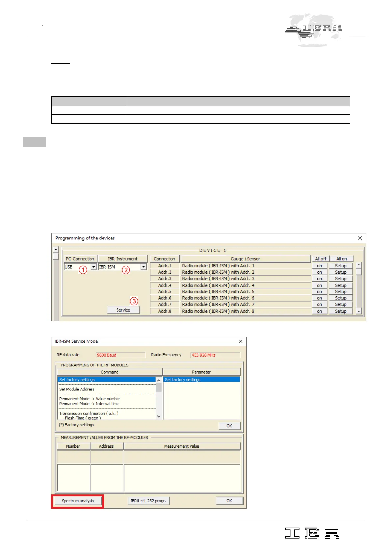Viewport: 392px width, 554px height.
Task: Toggle the on button for Addr.5
Action: [x=319, y=291]
